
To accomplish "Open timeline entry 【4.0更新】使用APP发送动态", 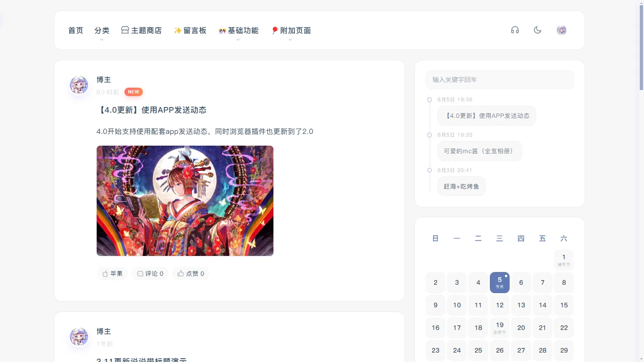I will (x=487, y=115).
